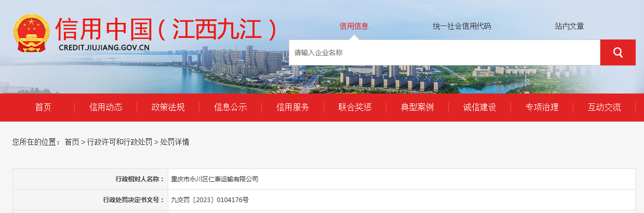This screenshot has width=644, height=213.
Task: Click the 首页 breadcrumb link
Action: (x=72, y=142)
